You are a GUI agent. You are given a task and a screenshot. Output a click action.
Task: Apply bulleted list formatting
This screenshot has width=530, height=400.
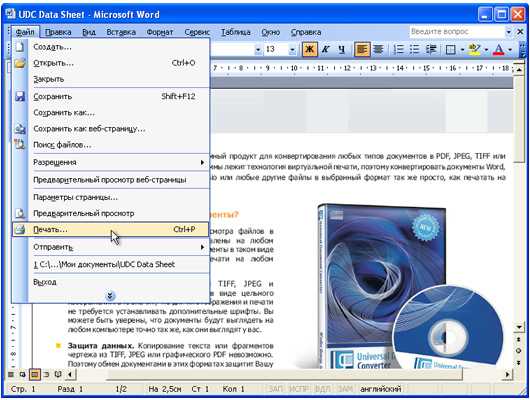[414, 50]
